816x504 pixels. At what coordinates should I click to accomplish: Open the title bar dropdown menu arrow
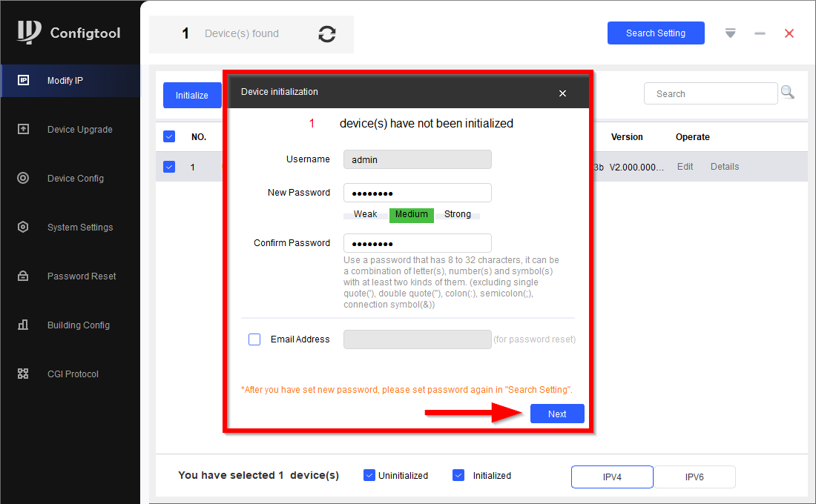coord(731,33)
